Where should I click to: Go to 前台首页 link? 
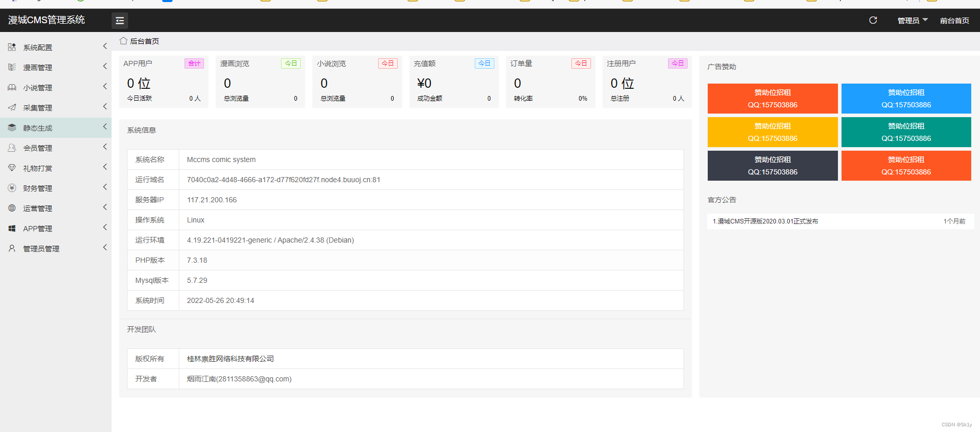954,21
